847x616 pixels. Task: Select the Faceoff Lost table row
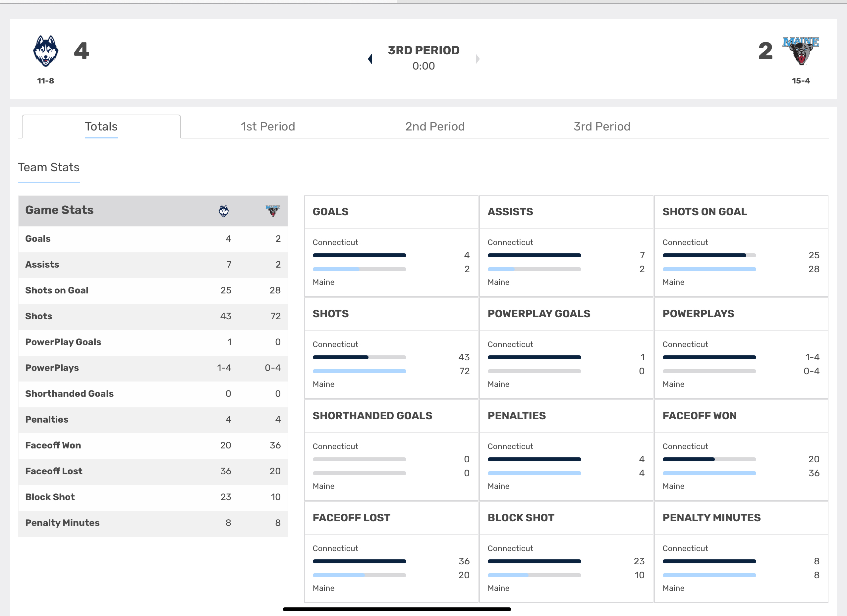click(x=153, y=471)
